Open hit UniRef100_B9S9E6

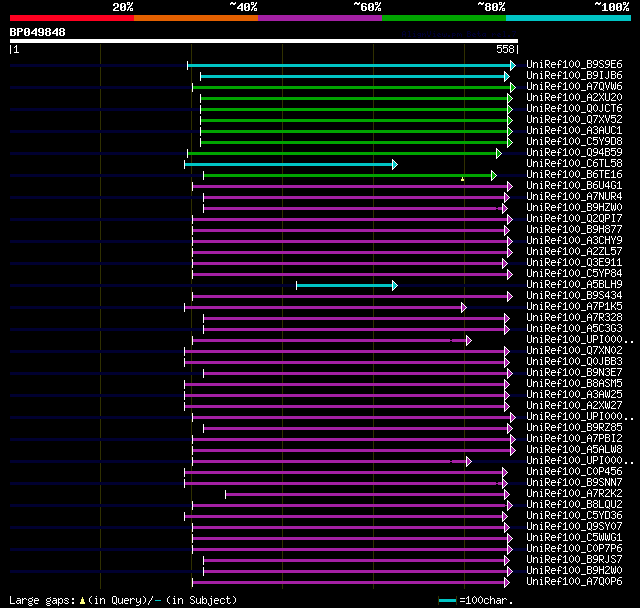point(574,64)
